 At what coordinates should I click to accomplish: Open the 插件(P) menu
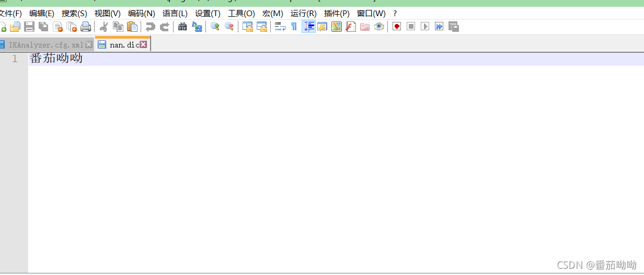click(337, 14)
